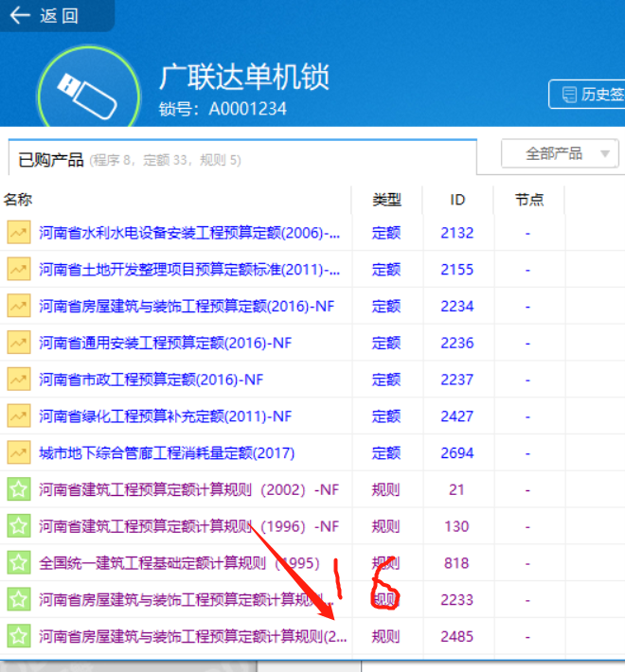Click the quota icon for 河南省水利水电设备安装工程

19,232
